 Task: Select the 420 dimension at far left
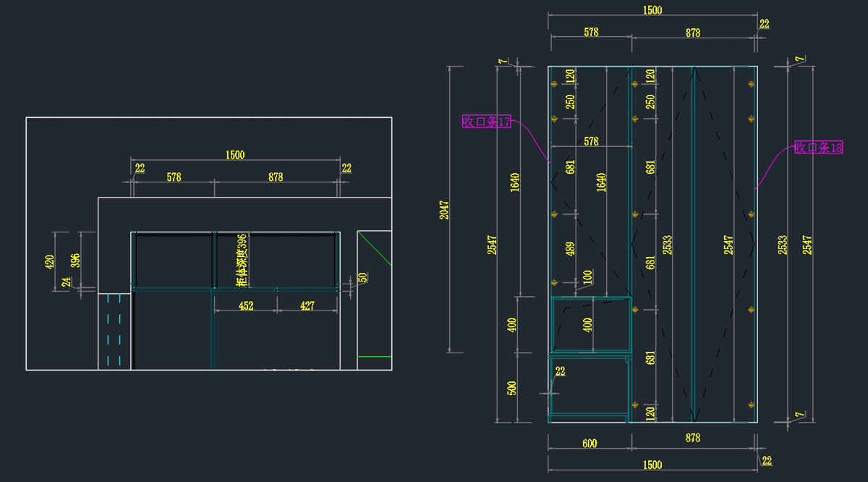pyautogui.click(x=49, y=261)
